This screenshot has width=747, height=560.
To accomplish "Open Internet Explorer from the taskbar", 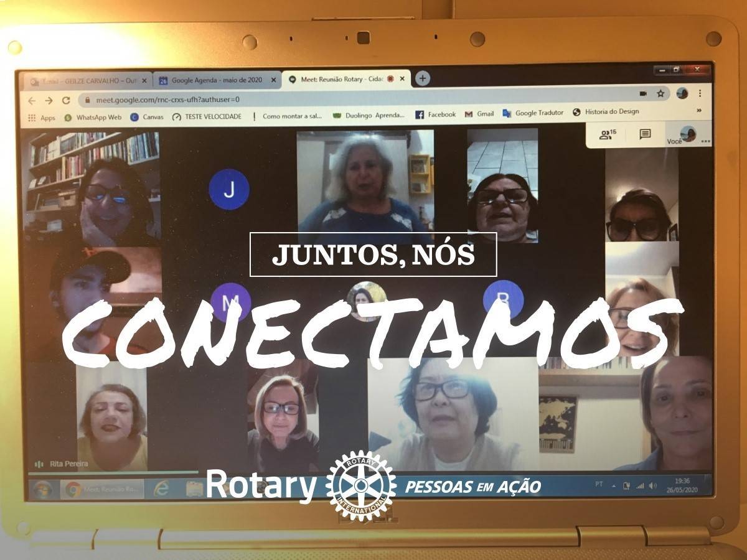I will point(162,488).
